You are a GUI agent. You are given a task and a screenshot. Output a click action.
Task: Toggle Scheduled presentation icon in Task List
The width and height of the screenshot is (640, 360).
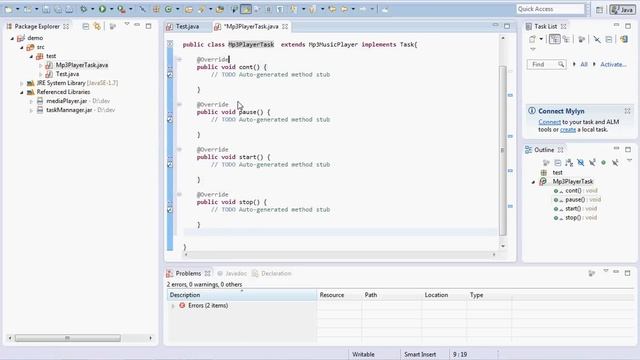point(566,39)
